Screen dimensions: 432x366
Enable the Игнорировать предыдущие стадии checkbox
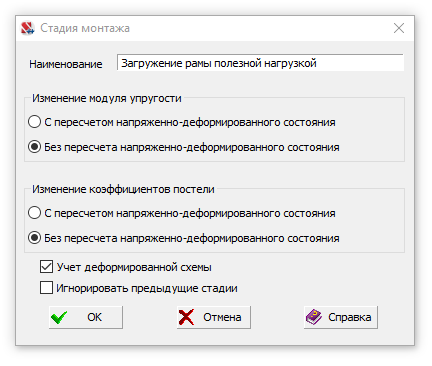pos(46,288)
